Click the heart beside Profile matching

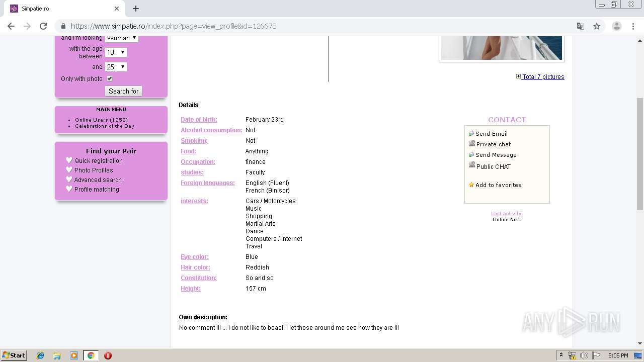coord(69,189)
